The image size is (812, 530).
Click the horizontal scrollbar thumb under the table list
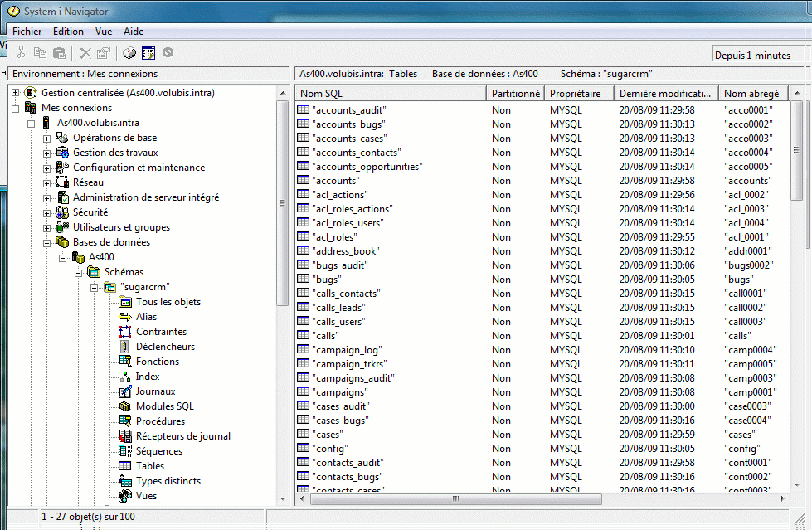455,499
